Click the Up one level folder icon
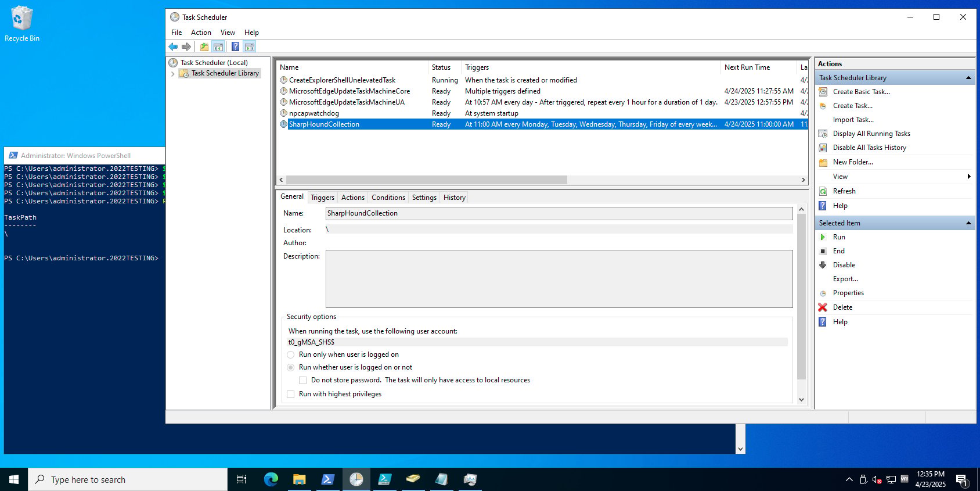Screen dimensions: 980x491 click(204, 47)
